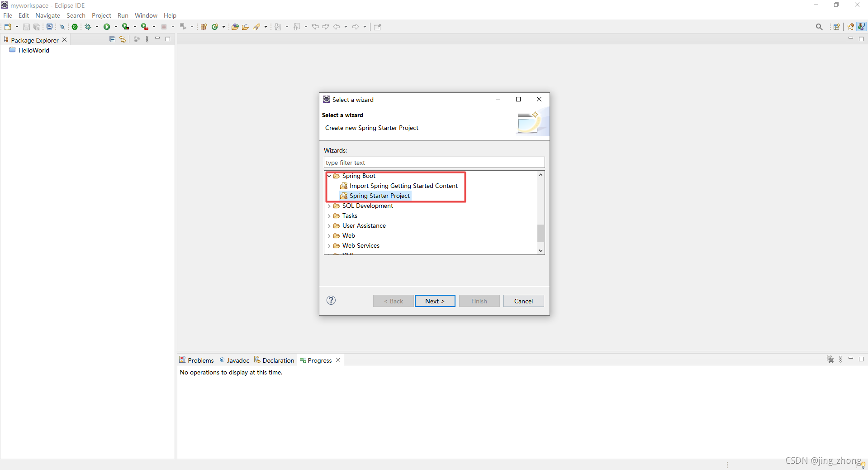Click the Back navigation arrow icon
Viewport: 868px width, 470px height.
[337, 27]
